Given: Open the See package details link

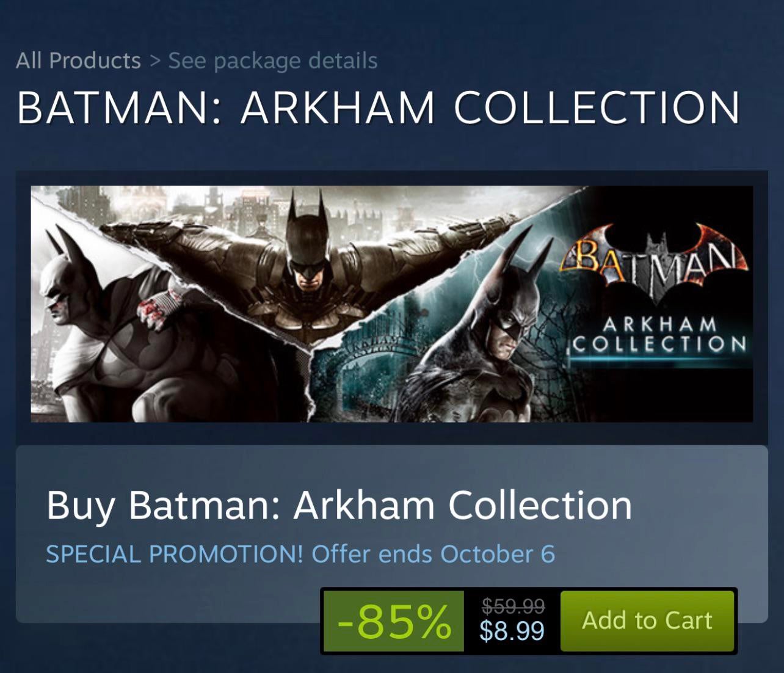Looking at the screenshot, I should [272, 60].
